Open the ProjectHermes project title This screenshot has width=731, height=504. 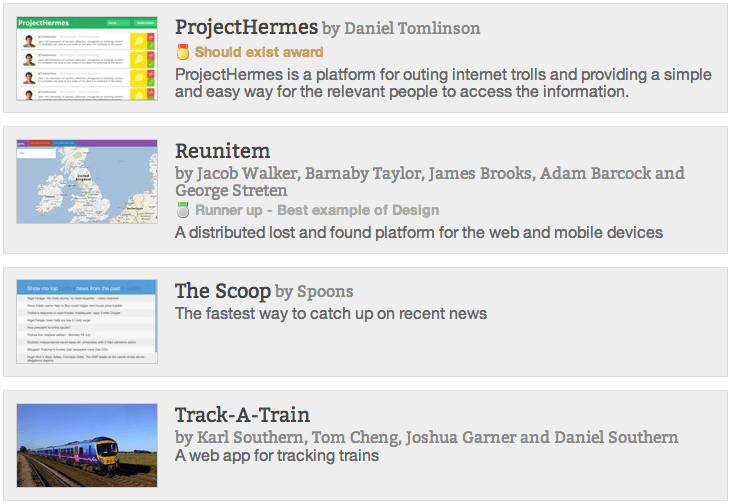pyautogui.click(x=246, y=28)
